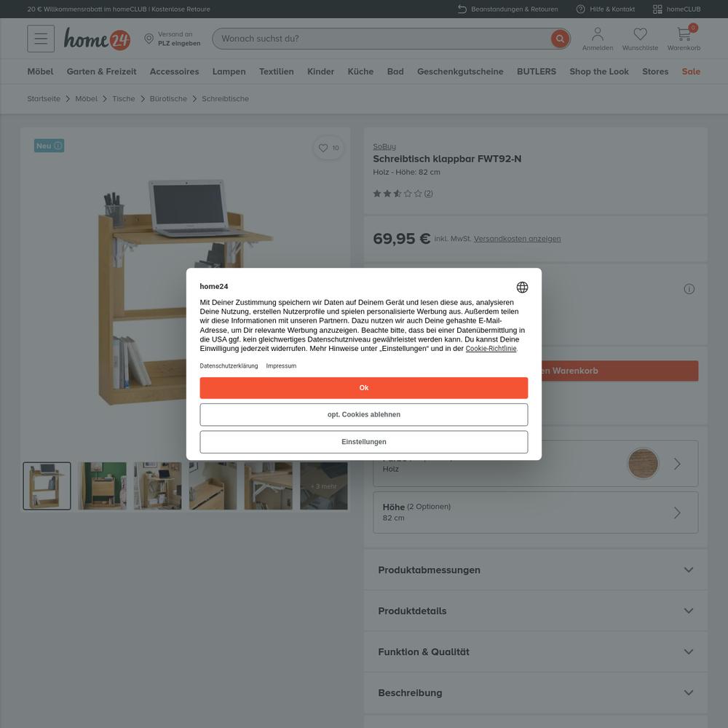728x728 pixels.
Task: Open Impressum link
Action: [x=281, y=366]
